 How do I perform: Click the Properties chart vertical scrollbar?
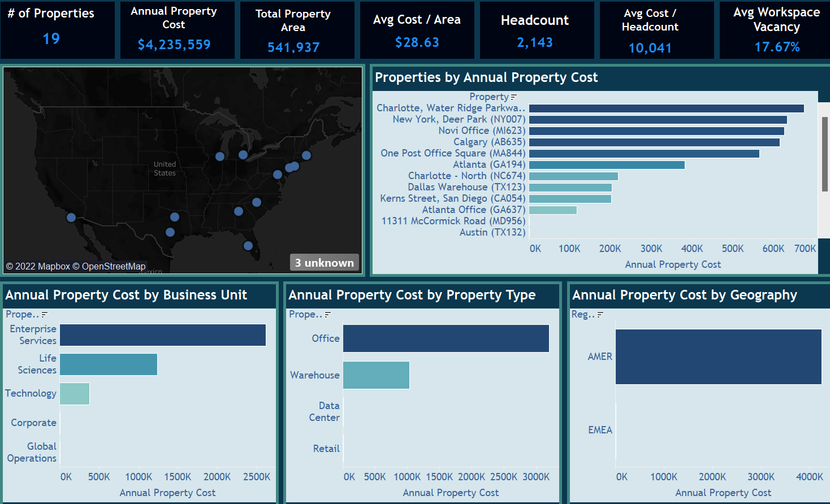click(x=824, y=154)
